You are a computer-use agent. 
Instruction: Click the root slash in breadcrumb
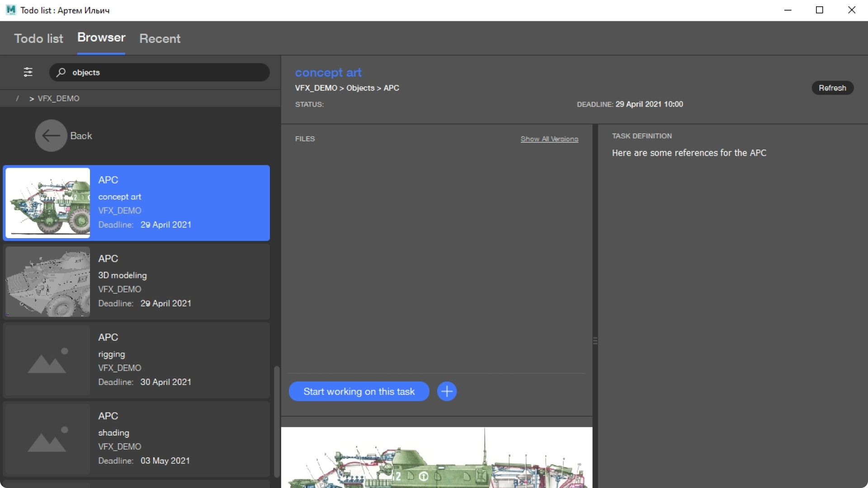[x=17, y=99]
